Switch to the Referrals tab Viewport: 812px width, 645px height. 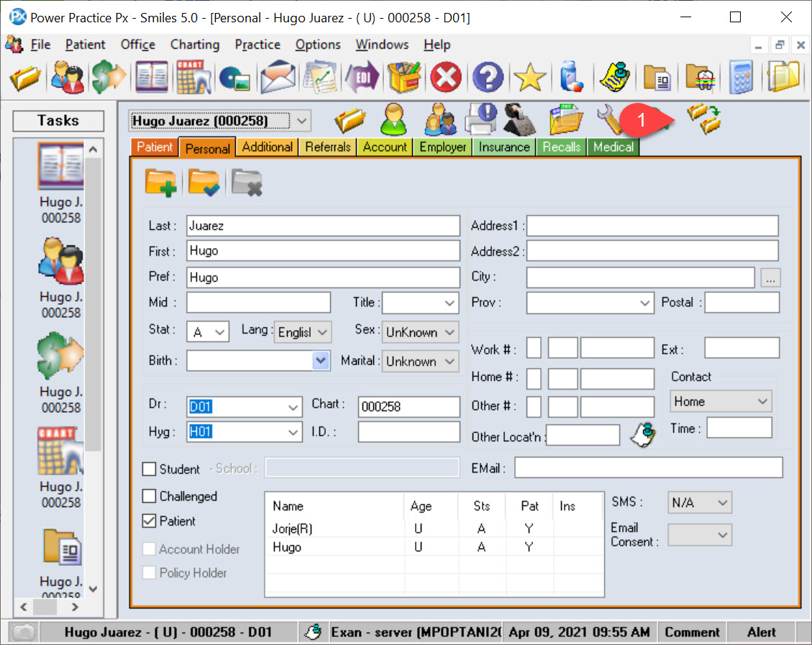click(x=328, y=147)
